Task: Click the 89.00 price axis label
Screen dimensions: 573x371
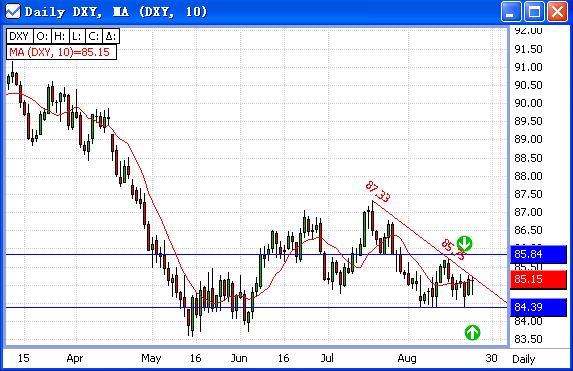Action: tap(528, 139)
